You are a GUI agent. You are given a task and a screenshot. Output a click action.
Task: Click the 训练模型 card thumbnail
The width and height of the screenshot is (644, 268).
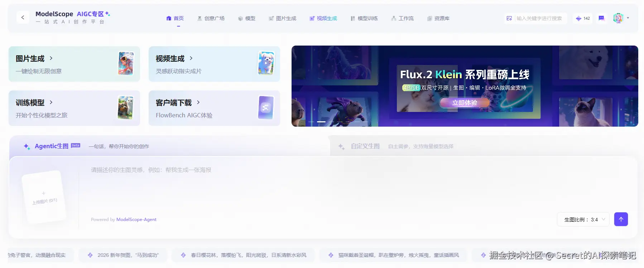coord(126,108)
